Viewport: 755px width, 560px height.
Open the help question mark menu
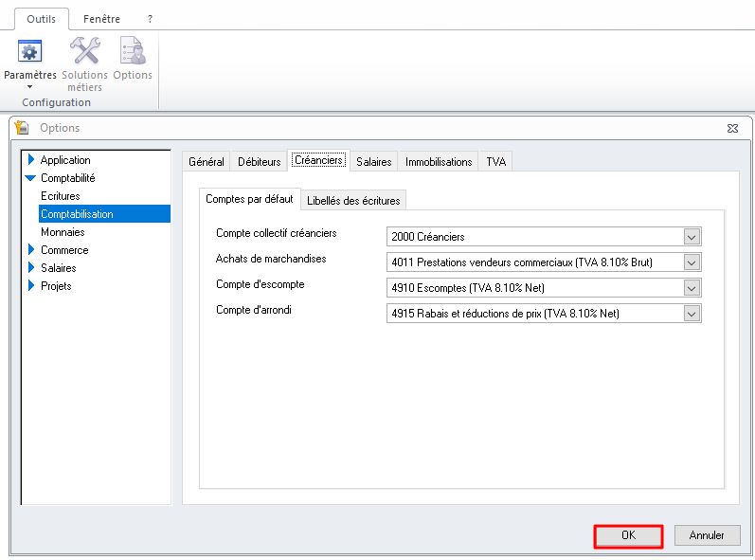point(150,19)
